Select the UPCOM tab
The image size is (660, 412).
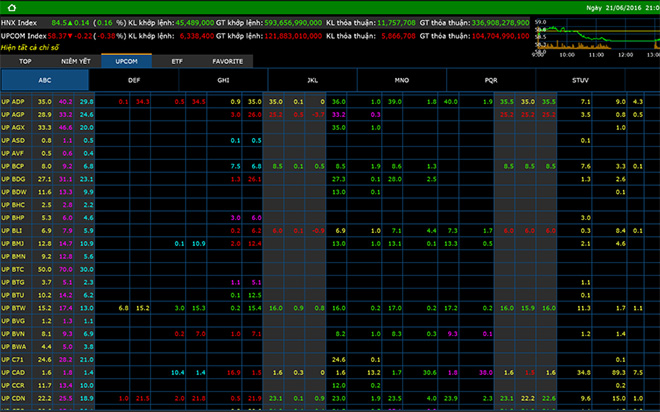pos(127,61)
